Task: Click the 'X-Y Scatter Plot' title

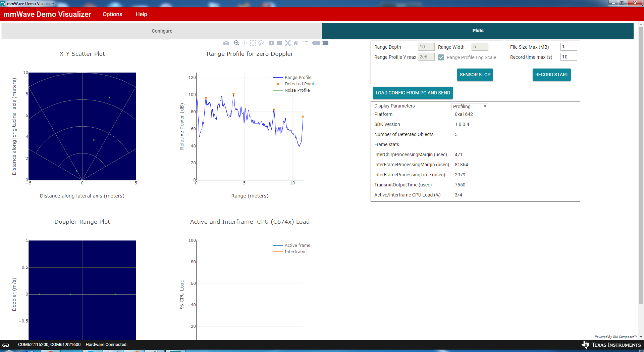Action: coord(82,54)
